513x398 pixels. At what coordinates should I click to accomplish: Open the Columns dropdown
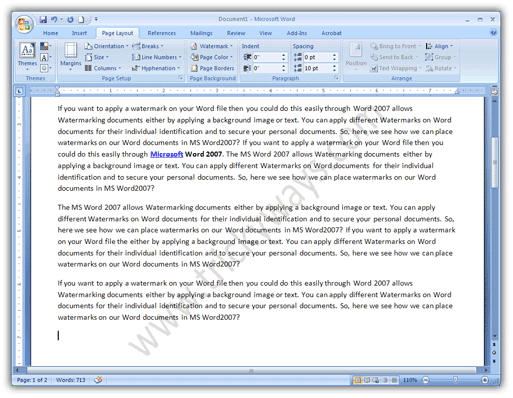103,68
